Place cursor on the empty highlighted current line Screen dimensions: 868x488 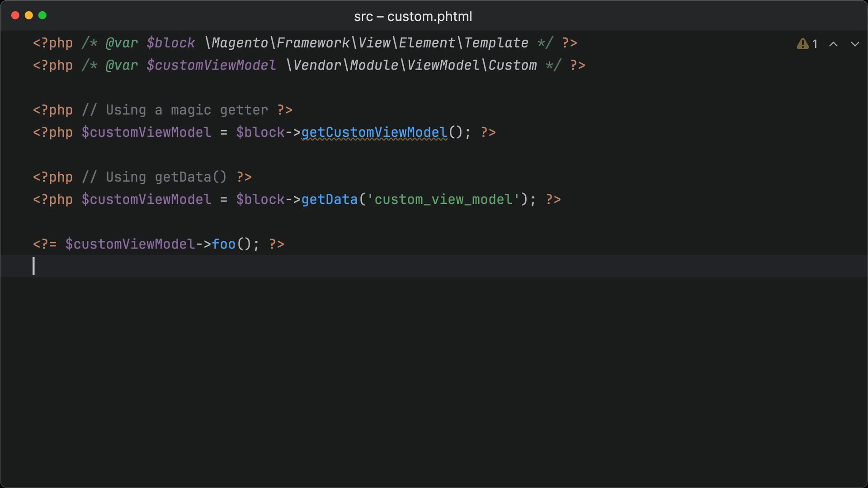pos(434,266)
